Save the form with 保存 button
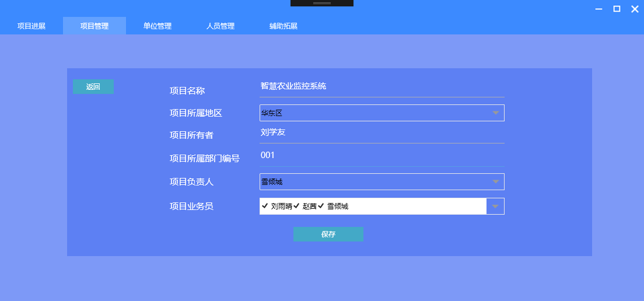 [x=328, y=234]
